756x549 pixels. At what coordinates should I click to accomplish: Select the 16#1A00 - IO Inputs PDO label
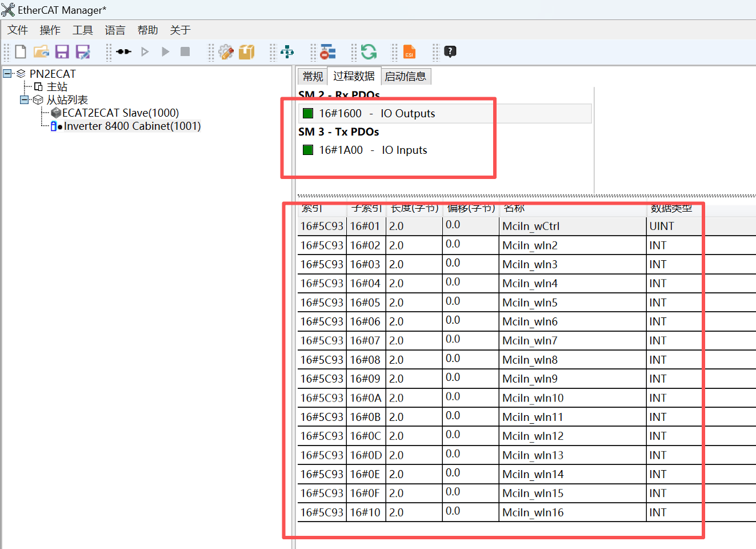pyautogui.click(x=373, y=150)
